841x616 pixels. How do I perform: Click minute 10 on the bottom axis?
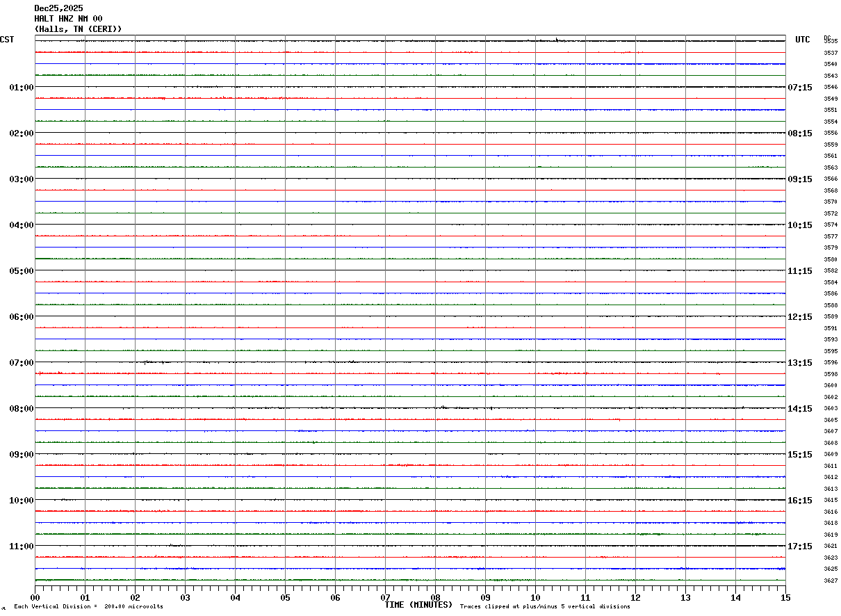535,597
